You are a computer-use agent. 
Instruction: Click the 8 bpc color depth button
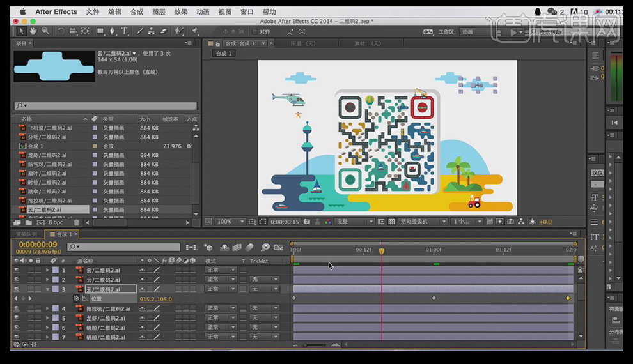(56, 223)
